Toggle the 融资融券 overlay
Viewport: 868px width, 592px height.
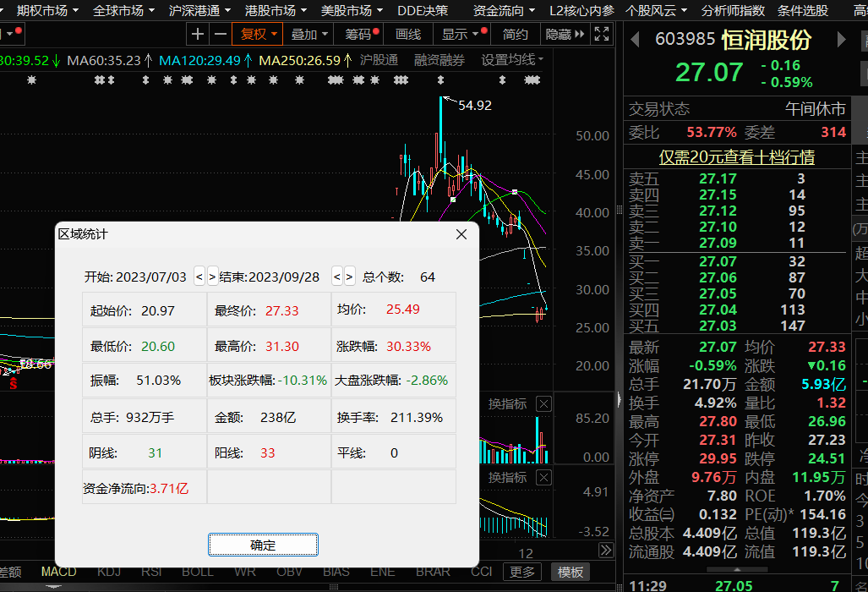pos(439,60)
